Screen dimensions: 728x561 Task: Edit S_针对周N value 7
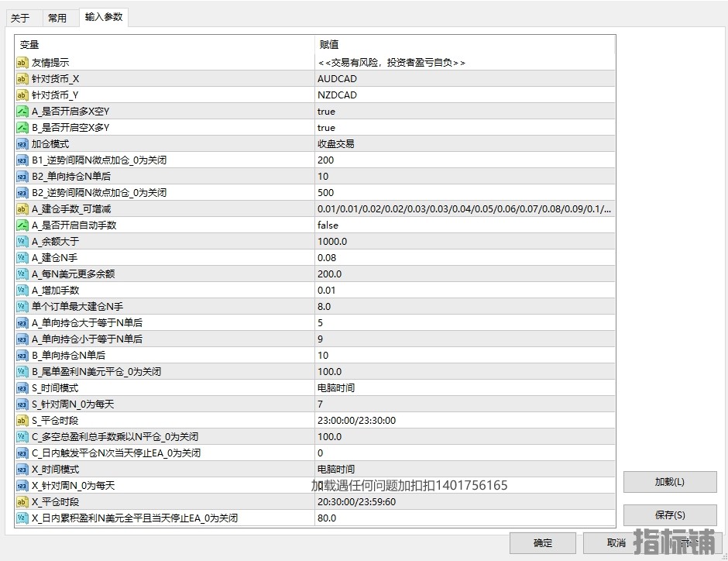pos(465,404)
